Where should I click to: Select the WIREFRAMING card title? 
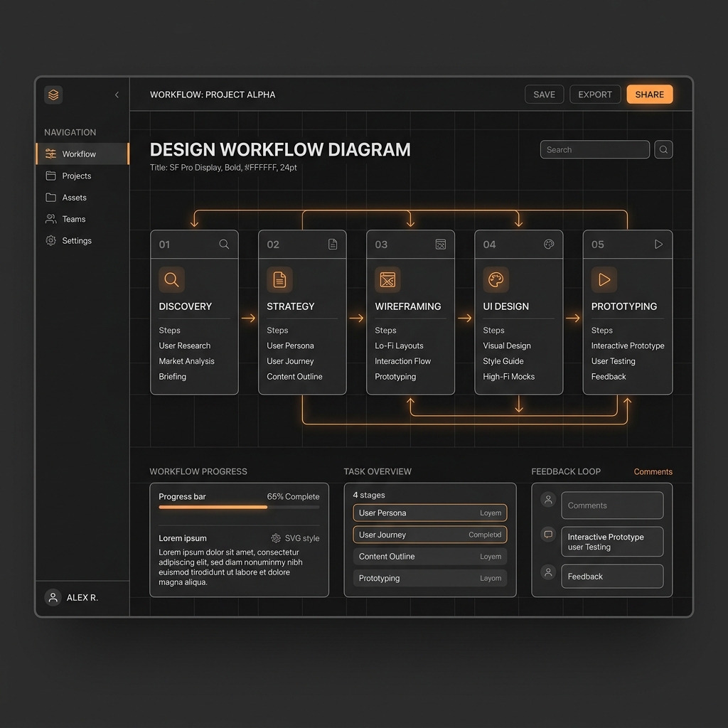coord(407,306)
